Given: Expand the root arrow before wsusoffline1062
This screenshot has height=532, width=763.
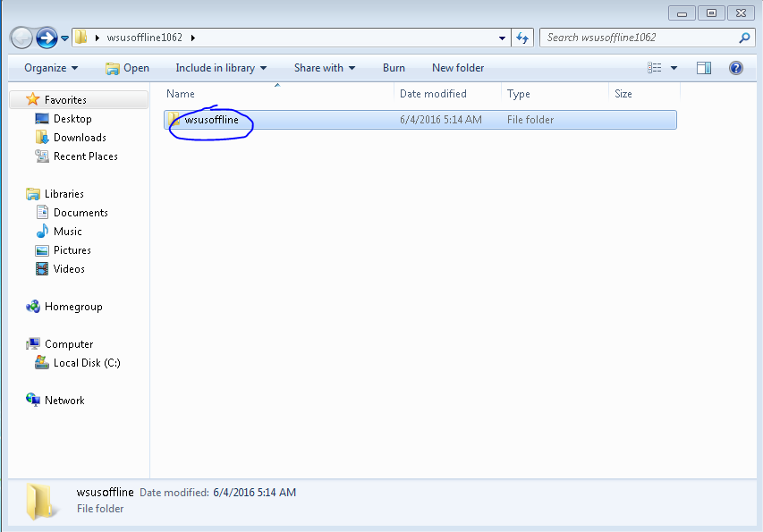Looking at the screenshot, I should click(97, 38).
